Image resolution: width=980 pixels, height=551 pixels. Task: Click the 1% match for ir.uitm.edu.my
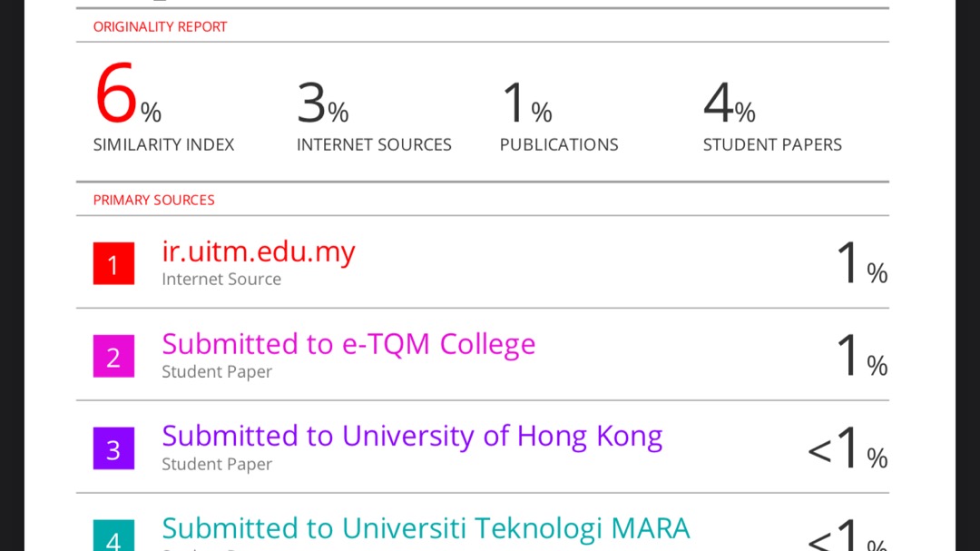tap(860, 265)
